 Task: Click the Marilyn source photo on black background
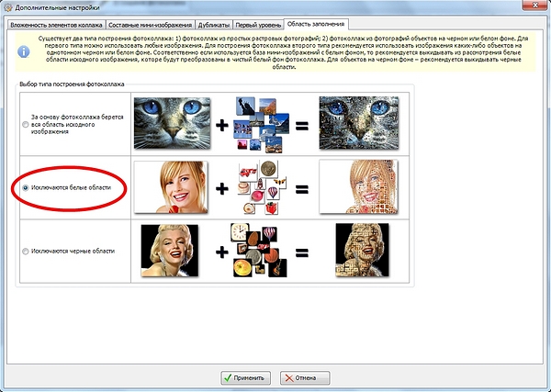(x=170, y=251)
